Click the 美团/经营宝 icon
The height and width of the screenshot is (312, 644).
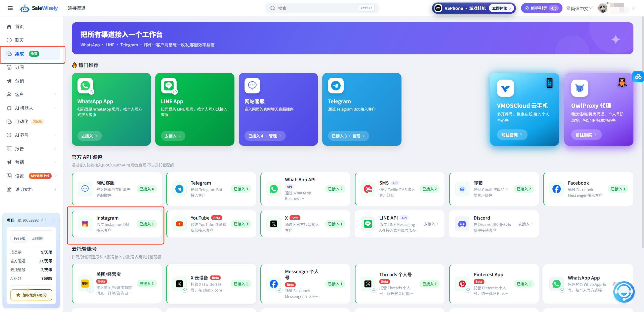click(x=85, y=284)
